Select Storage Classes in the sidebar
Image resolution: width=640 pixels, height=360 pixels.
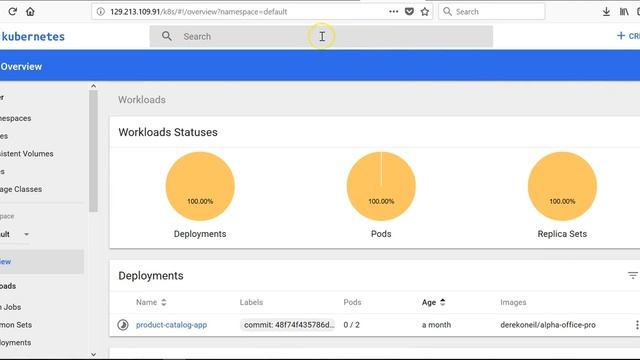click(21, 189)
